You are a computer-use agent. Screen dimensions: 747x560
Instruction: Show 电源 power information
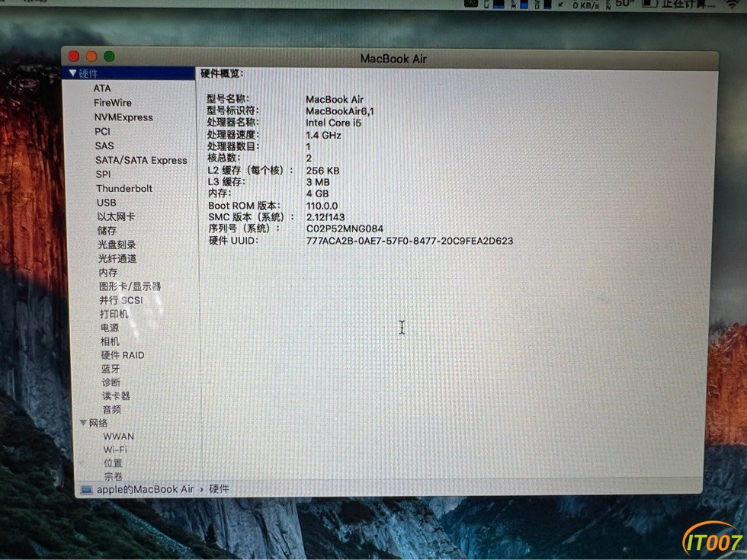click(110, 328)
